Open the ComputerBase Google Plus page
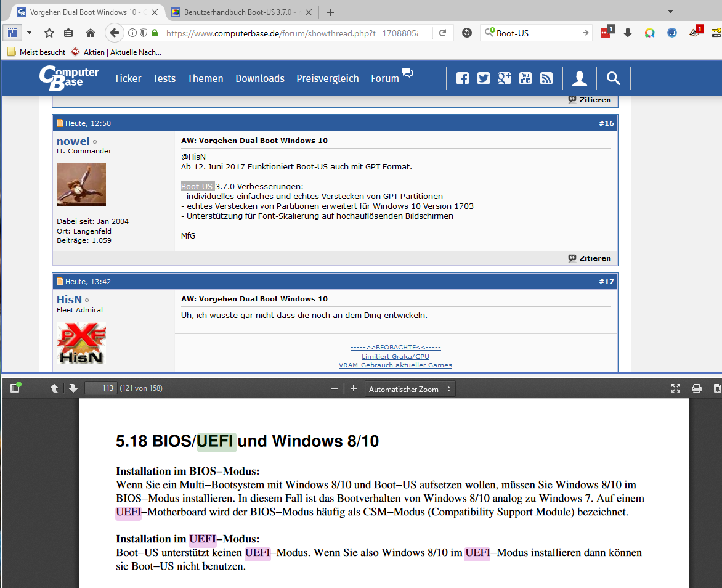Viewport: 722px width, 588px height. [x=504, y=78]
